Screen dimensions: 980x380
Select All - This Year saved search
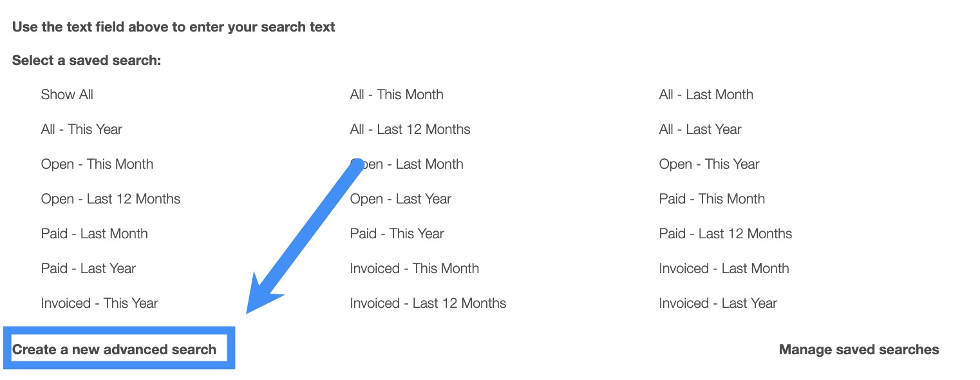pos(81,129)
